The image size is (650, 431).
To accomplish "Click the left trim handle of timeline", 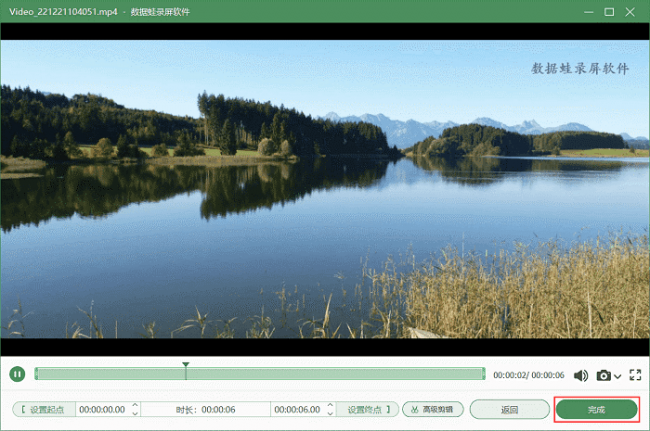I will pyautogui.click(x=36, y=374).
